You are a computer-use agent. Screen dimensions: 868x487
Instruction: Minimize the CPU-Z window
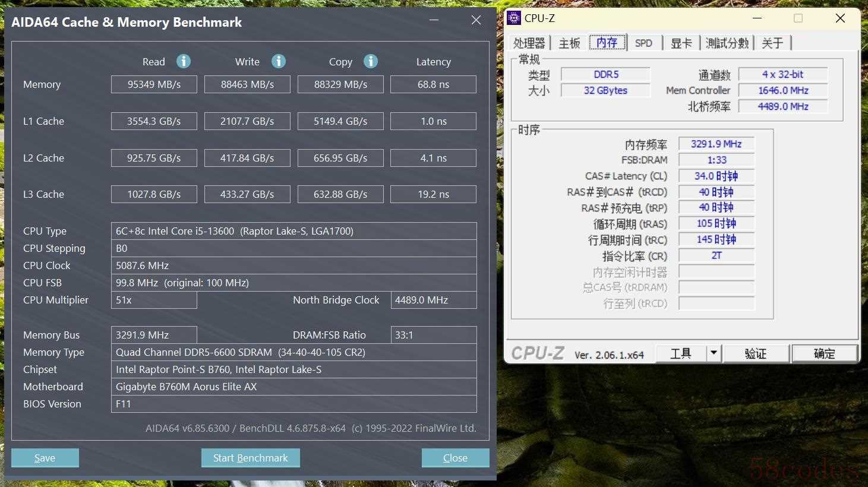click(757, 18)
